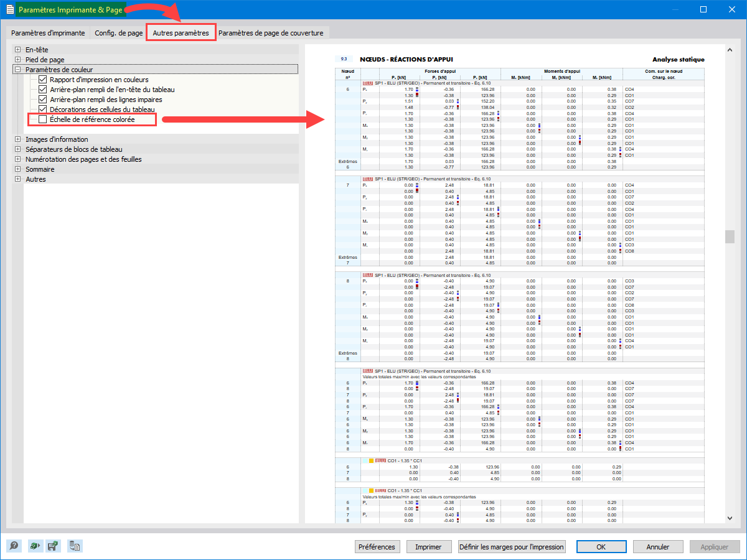The height and width of the screenshot is (560, 747).
Task: Click the preview scrollbar up arrow
Action: pos(730,50)
